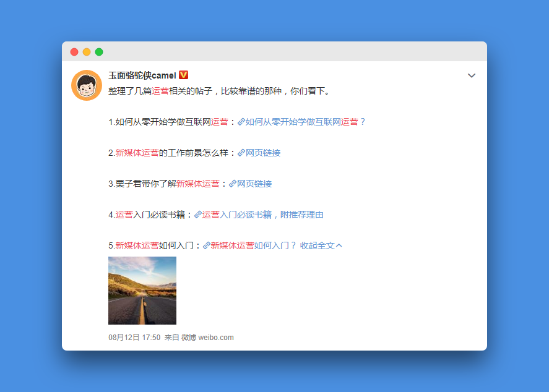Open the username 玉面骆驼侠camel profile
This screenshot has width=549, height=392.
pyautogui.click(x=142, y=75)
